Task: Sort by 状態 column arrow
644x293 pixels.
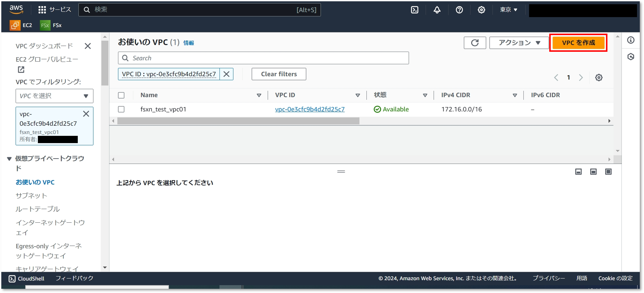Action: (425, 95)
